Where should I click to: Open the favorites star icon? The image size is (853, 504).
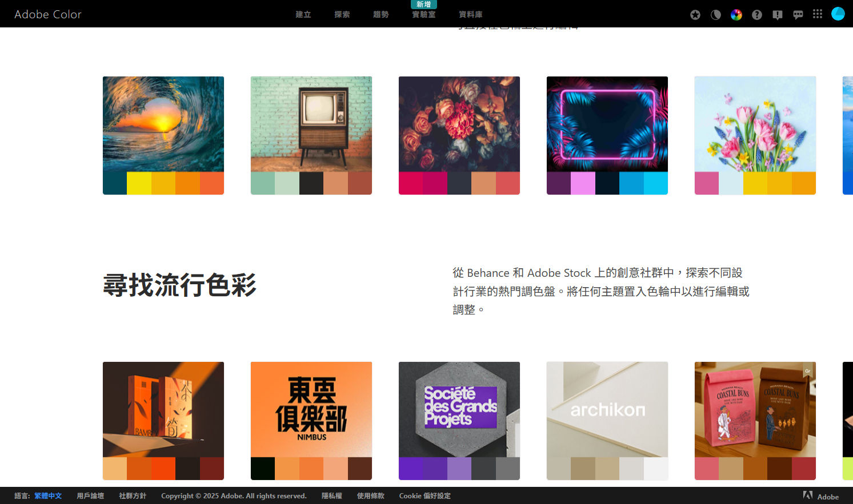tap(695, 14)
